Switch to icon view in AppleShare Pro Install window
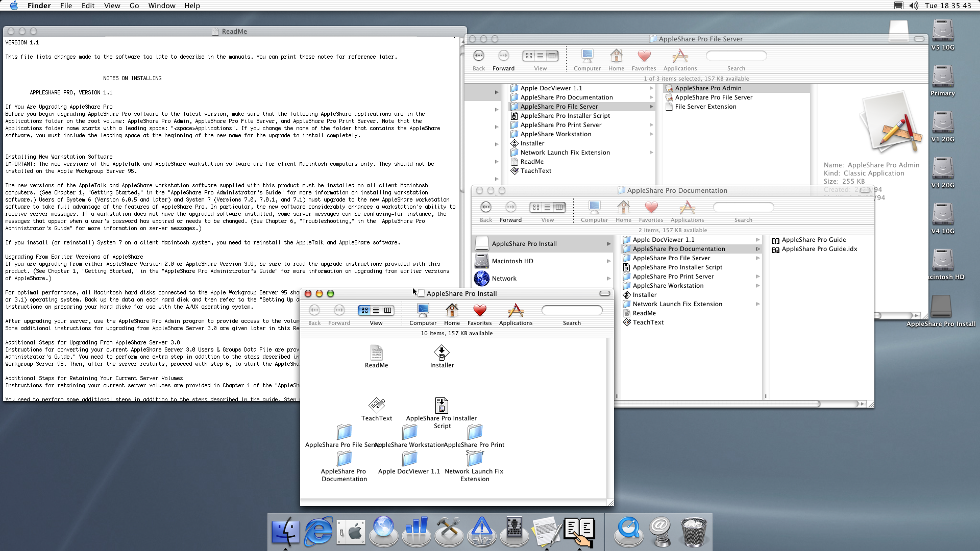 point(364,310)
